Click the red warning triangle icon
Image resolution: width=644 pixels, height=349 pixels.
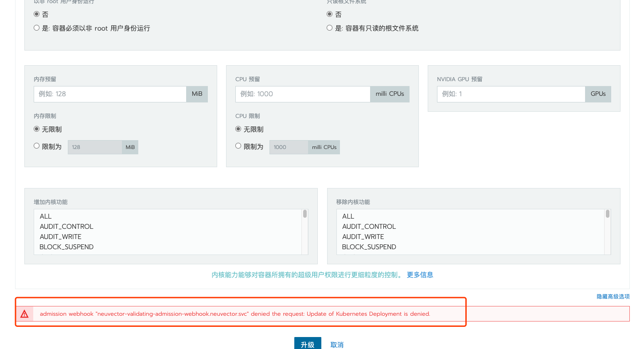[24, 314]
